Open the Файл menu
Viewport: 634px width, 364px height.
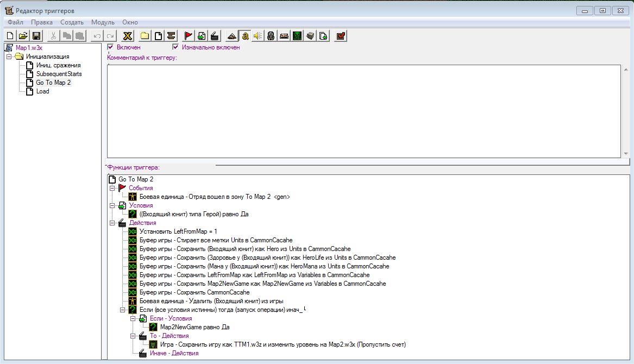(x=15, y=22)
